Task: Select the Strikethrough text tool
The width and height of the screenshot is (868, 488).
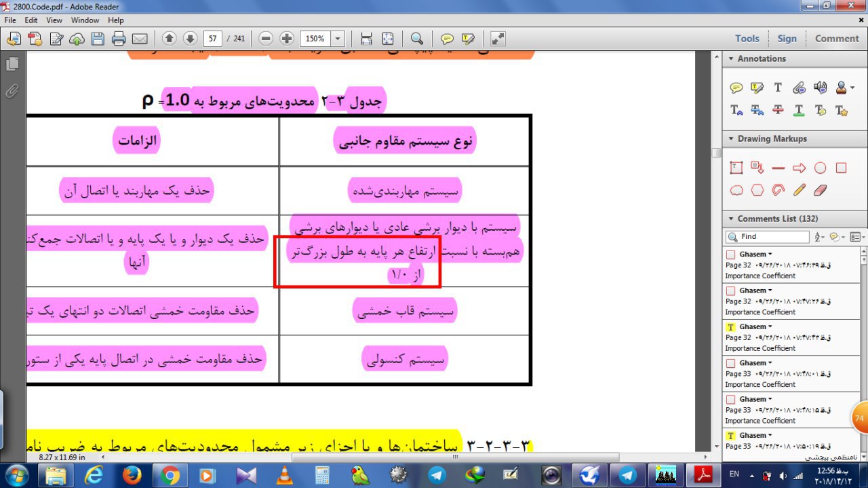Action: point(778,110)
